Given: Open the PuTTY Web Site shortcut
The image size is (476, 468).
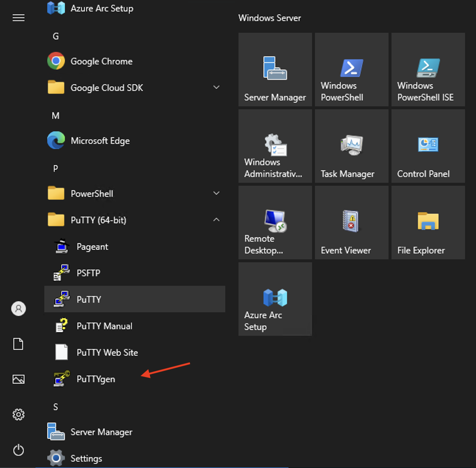Looking at the screenshot, I should click(135, 352).
